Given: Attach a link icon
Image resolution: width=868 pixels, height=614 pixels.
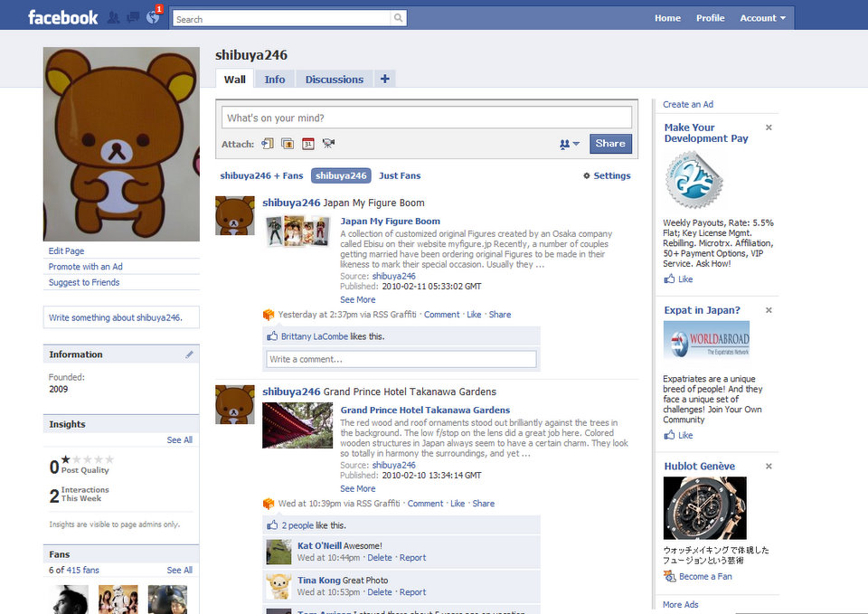Looking at the screenshot, I should point(268,144).
